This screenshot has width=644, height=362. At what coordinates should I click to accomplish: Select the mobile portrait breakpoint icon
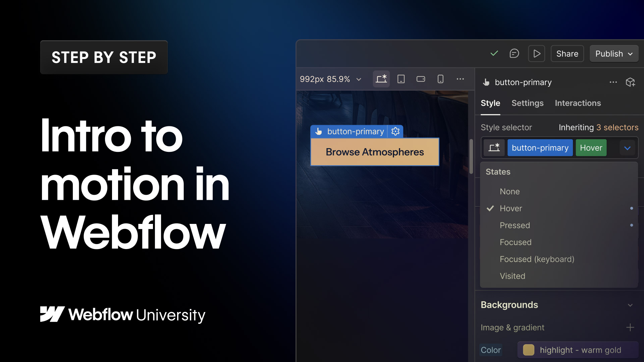pyautogui.click(x=440, y=79)
